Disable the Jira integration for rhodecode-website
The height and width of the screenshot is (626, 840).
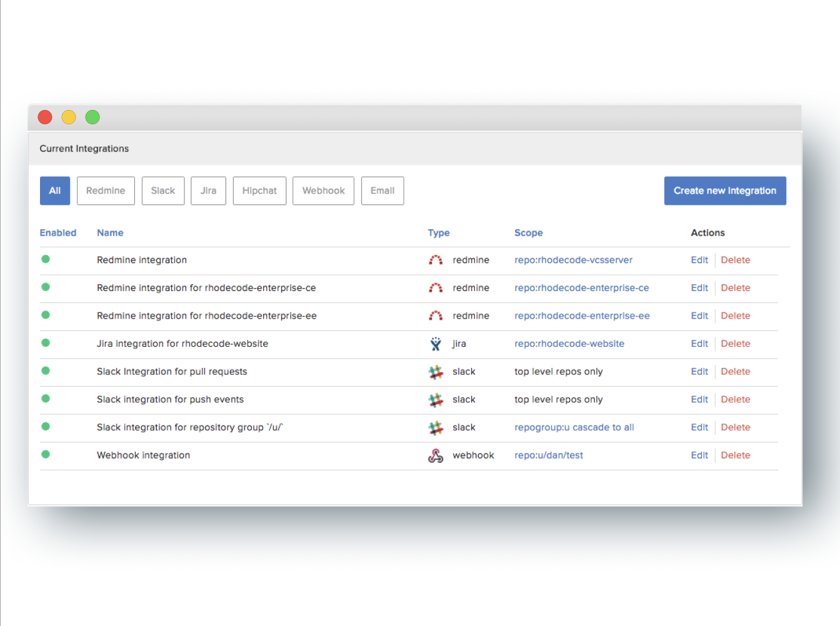(x=45, y=342)
